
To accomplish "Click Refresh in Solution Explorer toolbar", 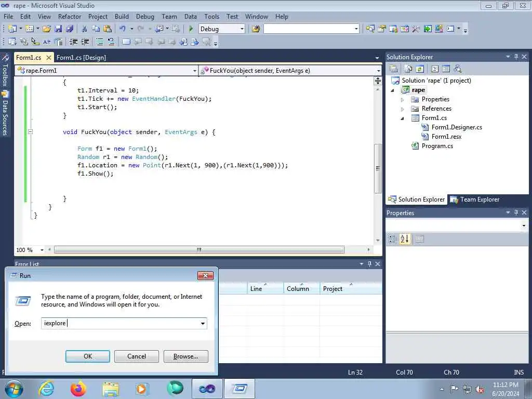I will (x=420, y=69).
